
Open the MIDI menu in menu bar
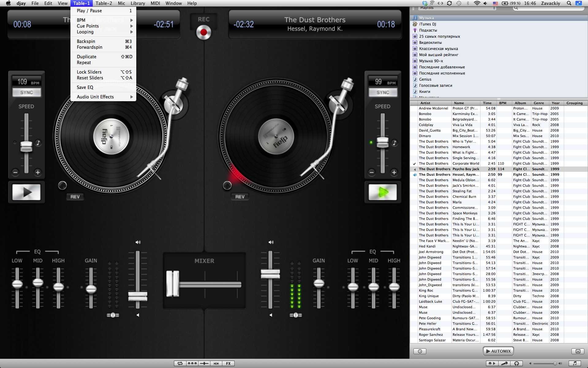click(x=155, y=3)
